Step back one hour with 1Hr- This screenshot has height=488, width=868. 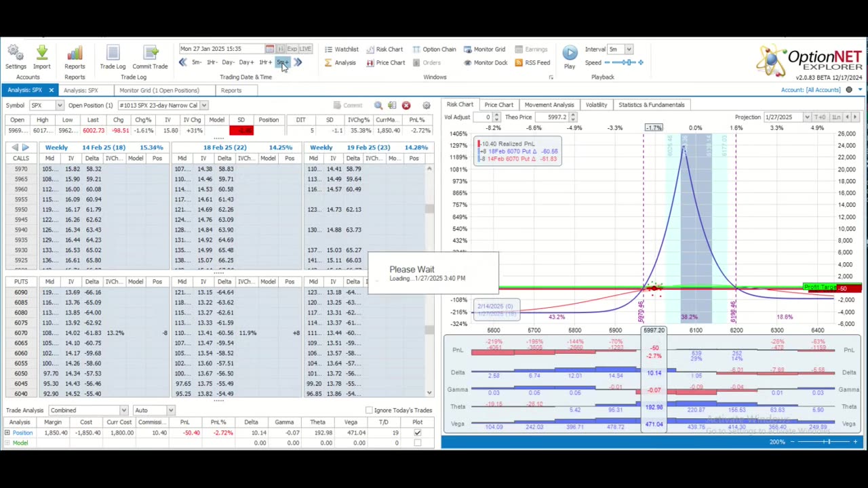(212, 62)
